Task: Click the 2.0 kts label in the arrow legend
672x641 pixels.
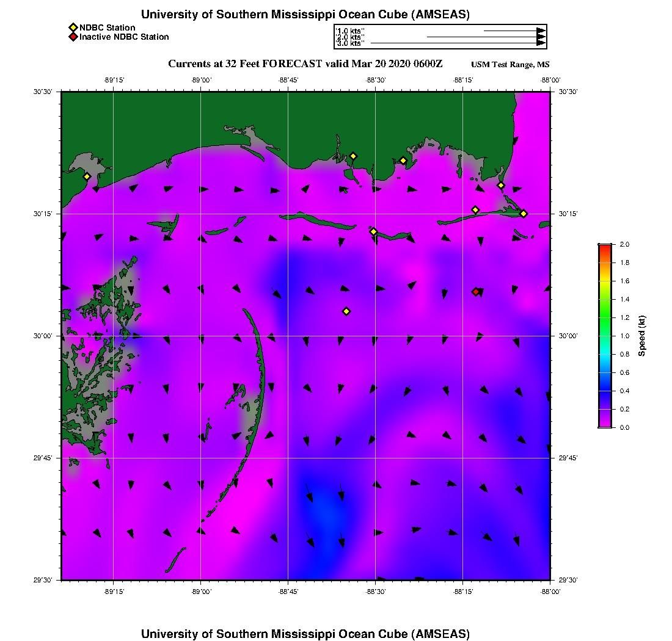Action: (x=350, y=37)
